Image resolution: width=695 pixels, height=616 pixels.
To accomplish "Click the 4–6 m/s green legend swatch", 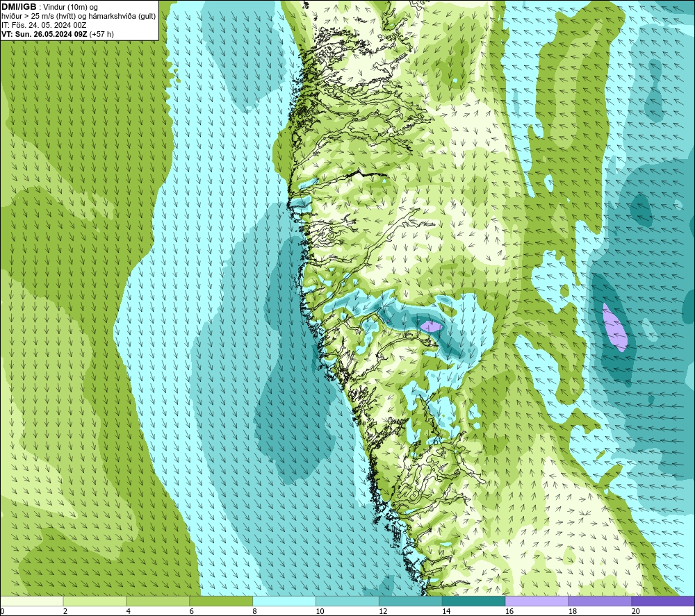I will pos(158,601).
